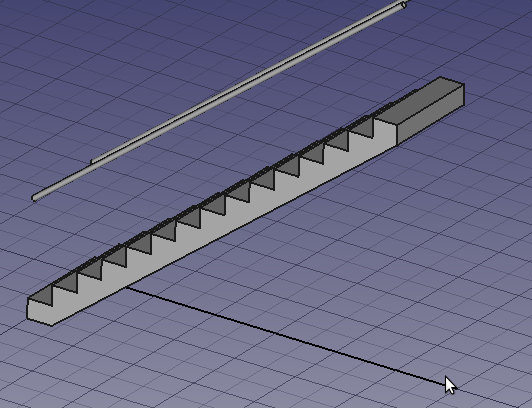Select the top face of the rack's solid end block
This screenshot has height=408, width=532.
(x=419, y=100)
